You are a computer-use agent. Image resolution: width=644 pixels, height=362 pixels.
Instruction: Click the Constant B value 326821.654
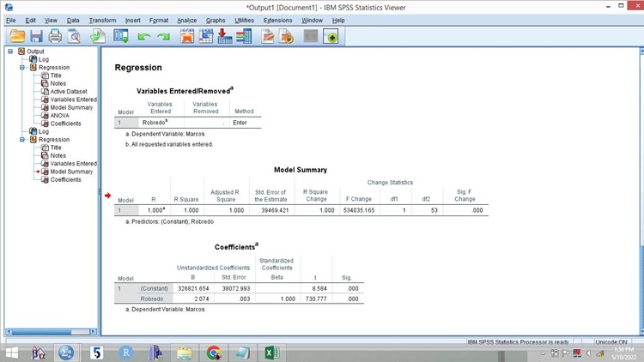click(193, 288)
